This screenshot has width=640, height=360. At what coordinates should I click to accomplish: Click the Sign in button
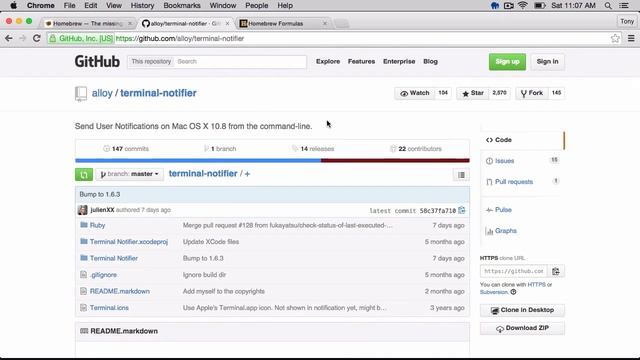(547, 62)
